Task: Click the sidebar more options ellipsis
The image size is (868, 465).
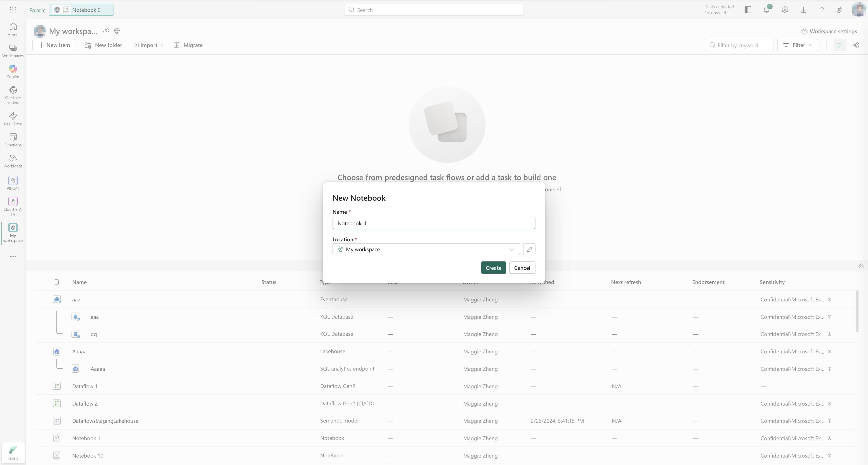Action: (13, 257)
